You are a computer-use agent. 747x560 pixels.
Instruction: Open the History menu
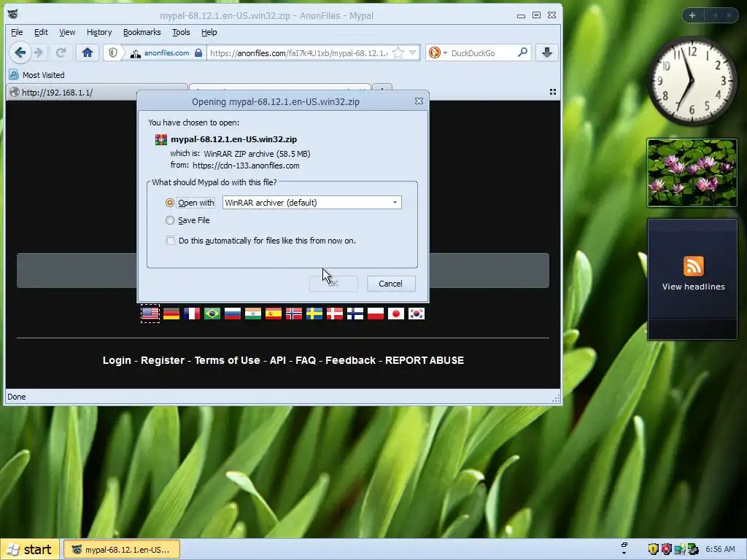click(99, 32)
